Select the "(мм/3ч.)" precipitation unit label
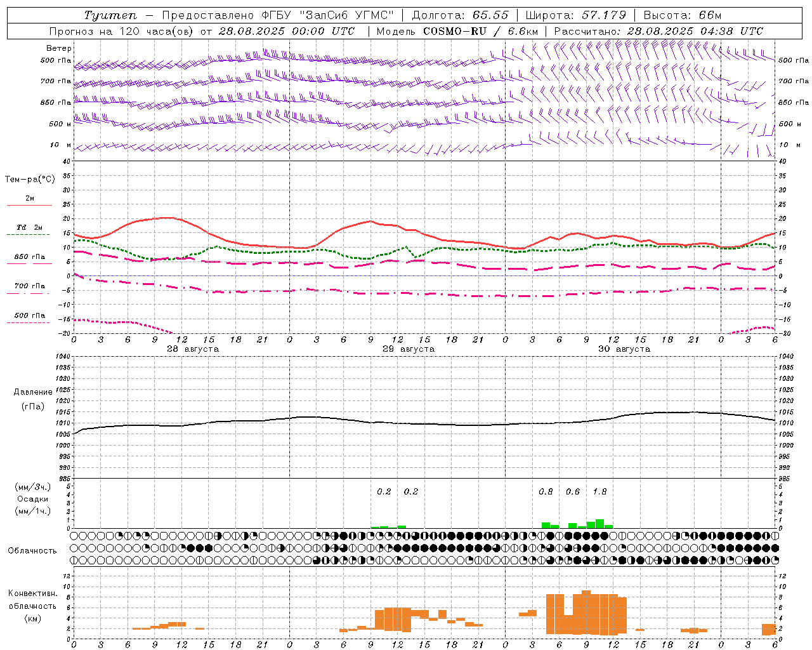812x650 pixels. click(33, 487)
